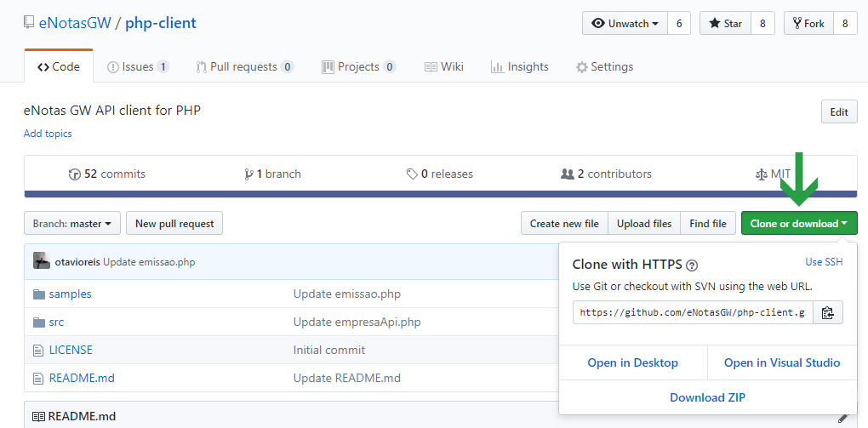Click Create new file
This screenshot has width=868, height=428.
[x=564, y=224]
